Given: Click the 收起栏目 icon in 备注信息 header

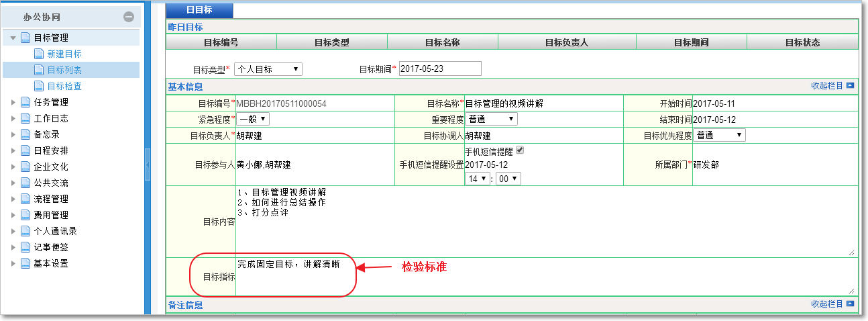Looking at the screenshot, I should [850, 304].
